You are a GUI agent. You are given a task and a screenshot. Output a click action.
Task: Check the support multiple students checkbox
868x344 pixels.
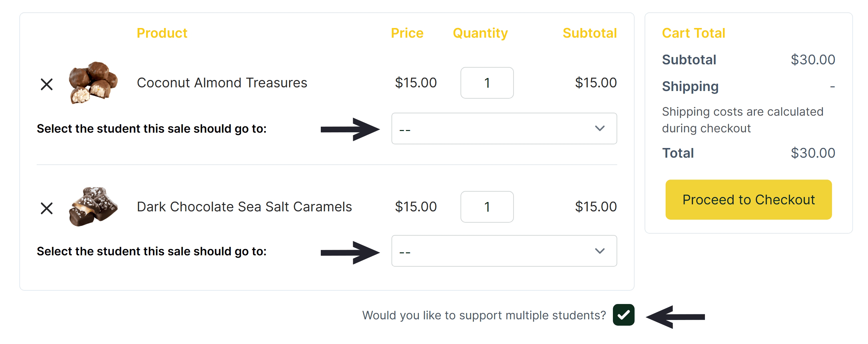click(x=624, y=315)
